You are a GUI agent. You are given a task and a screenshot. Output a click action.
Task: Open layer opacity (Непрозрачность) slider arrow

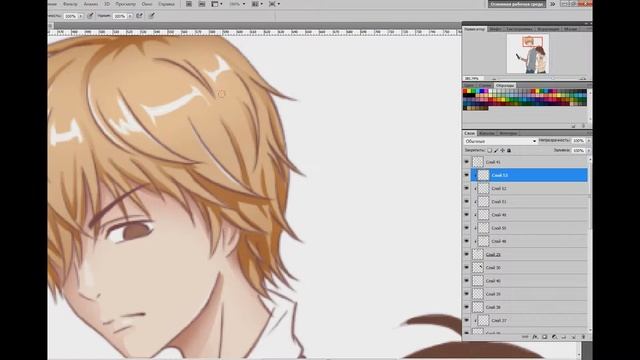coord(589,141)
